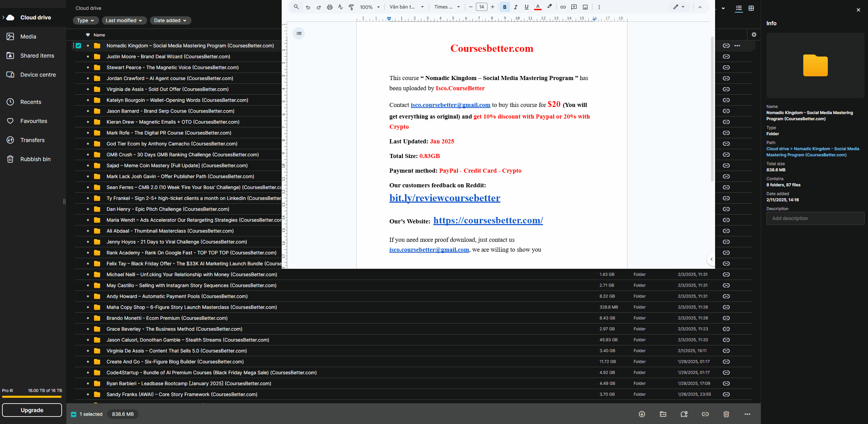The image size is (868, 424).
Task: Expand the zoom level 100% dropdown
Action: coord(370,7)
